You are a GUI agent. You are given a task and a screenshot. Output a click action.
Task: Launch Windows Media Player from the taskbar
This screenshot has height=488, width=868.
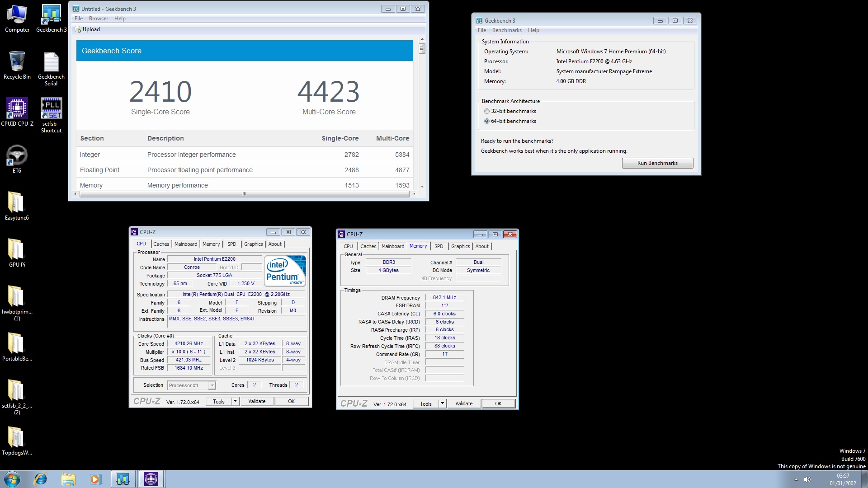(x=95, y=479)
